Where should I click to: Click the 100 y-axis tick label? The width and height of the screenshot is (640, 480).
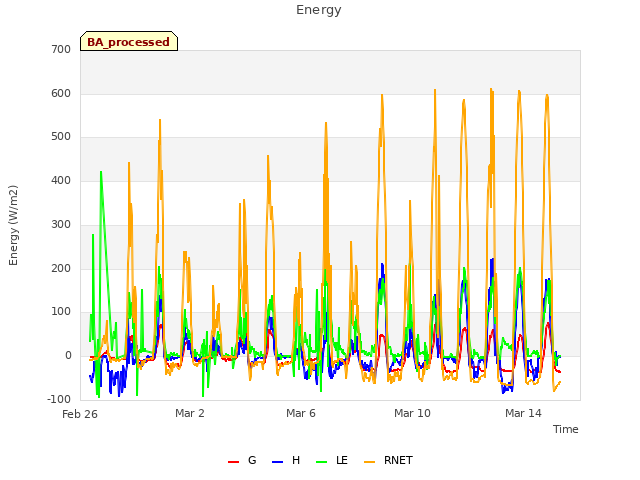coord(61,312)
